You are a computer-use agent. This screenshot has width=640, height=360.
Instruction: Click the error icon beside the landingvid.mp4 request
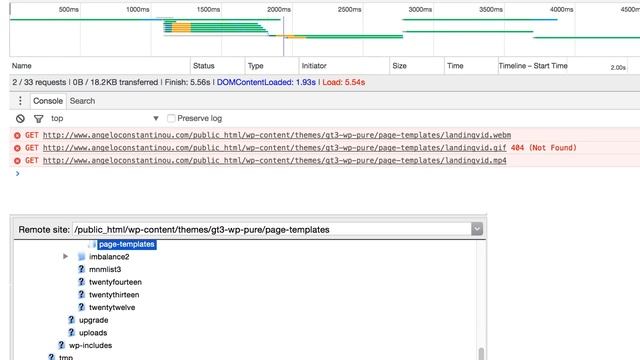(x=17, y=161)
